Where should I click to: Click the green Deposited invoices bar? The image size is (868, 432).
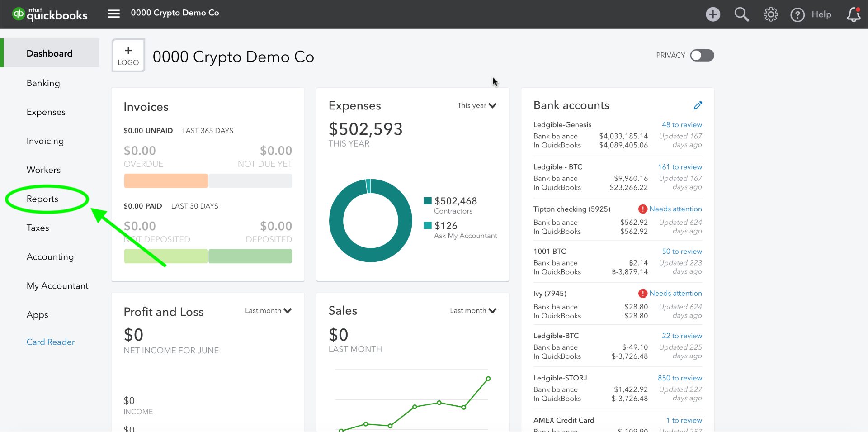[x=250, y=256]
